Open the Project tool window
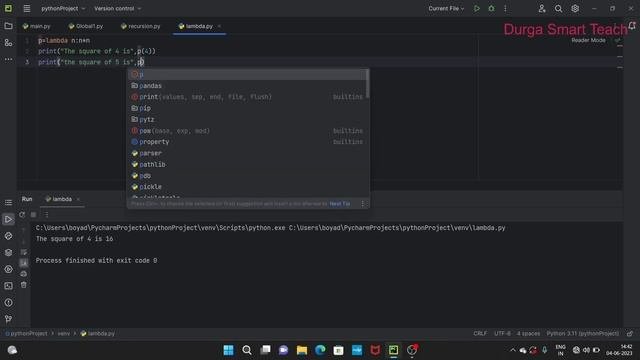Screen dimensions: 640x360 pos(8,26)
